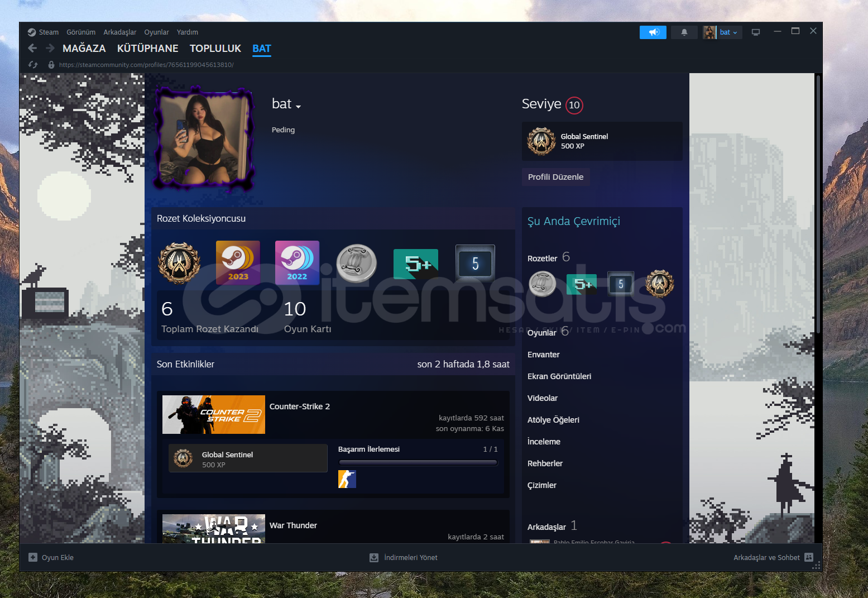Switch to the KÜTÜPHANE tab
The image size is (868, 598).
coord(148,49)
